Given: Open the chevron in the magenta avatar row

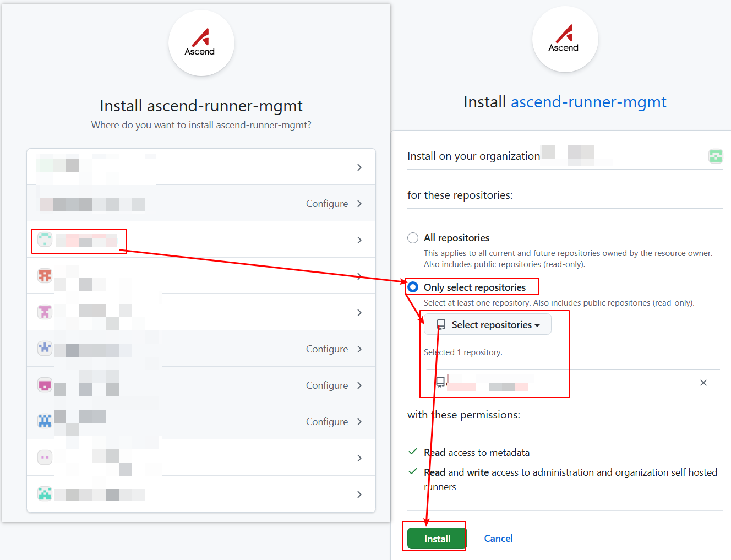Looking at the screenshot, I should point(359,385).
